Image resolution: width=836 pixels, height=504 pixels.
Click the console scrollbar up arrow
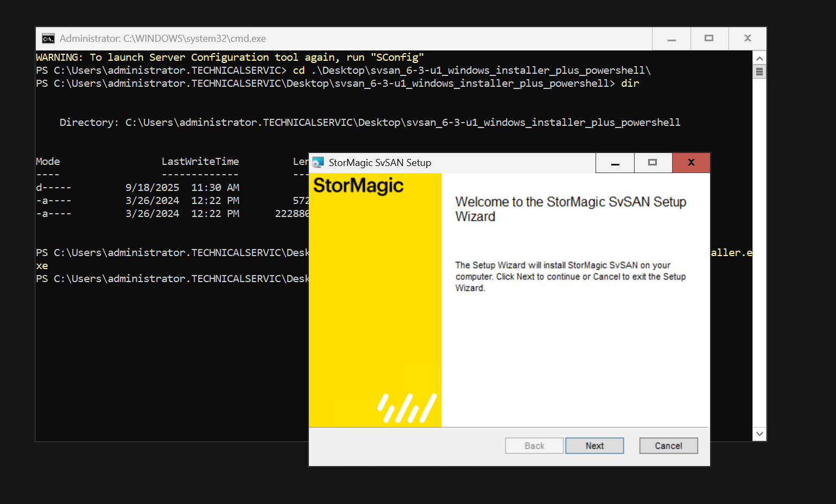pyautogui.click(x=759, y=58)
